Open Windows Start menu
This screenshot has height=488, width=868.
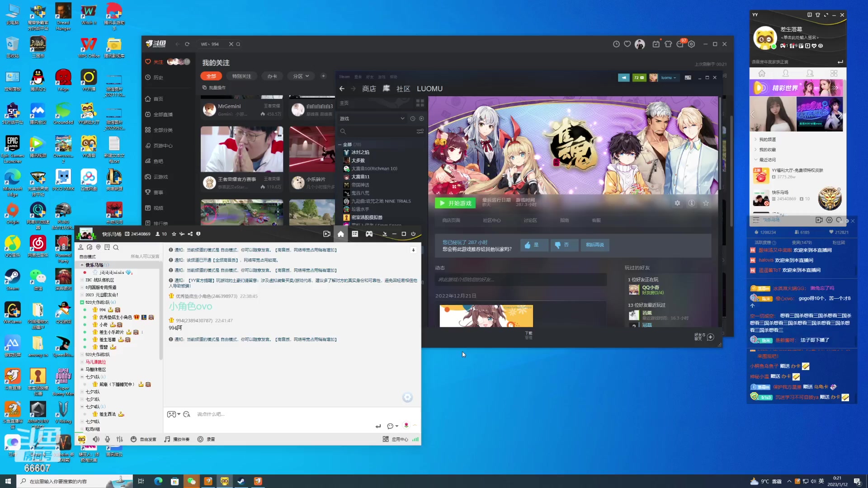[x=8, y=481]
